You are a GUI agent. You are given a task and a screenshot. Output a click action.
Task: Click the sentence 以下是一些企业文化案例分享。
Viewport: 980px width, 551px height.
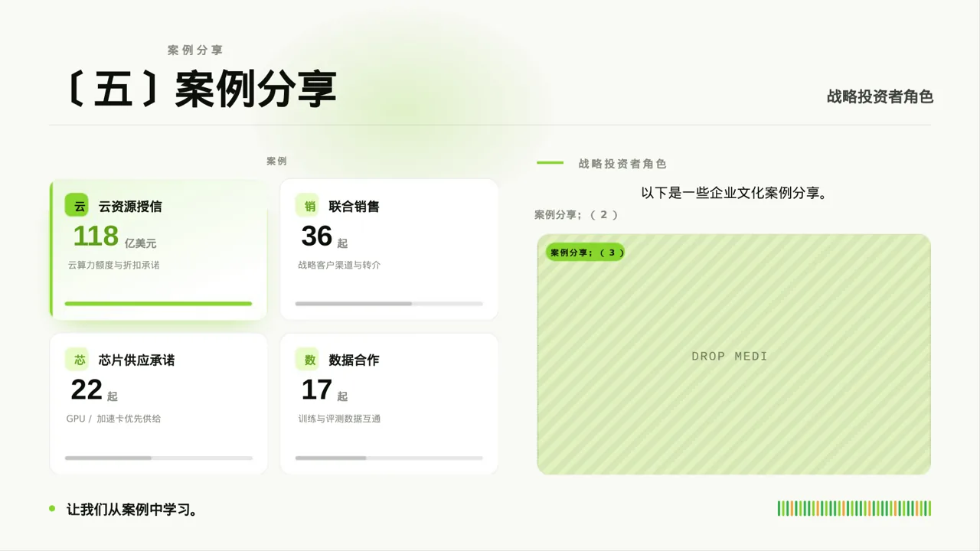click(x=733, y=193)
